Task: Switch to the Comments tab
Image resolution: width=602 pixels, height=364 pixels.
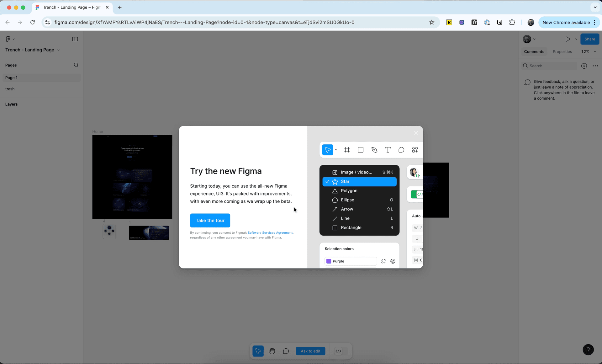Action: [x=534, y=52]
